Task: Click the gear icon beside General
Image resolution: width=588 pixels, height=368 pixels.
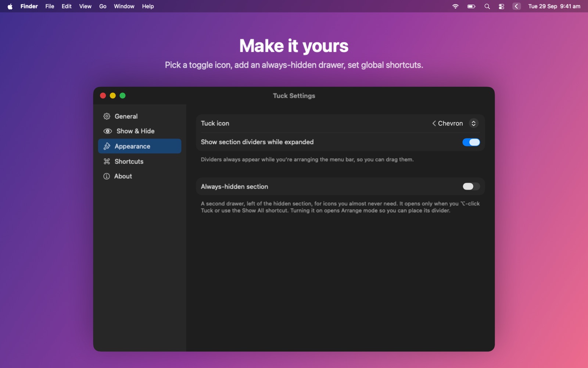Action: click(x=107, y=116)
